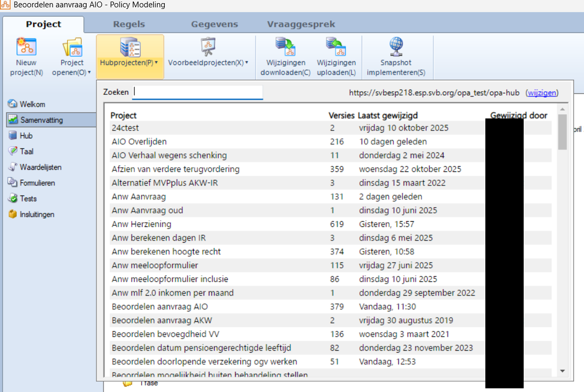Click the wijzigen link
Screen dimensions: 584x392
click(542, 93)
